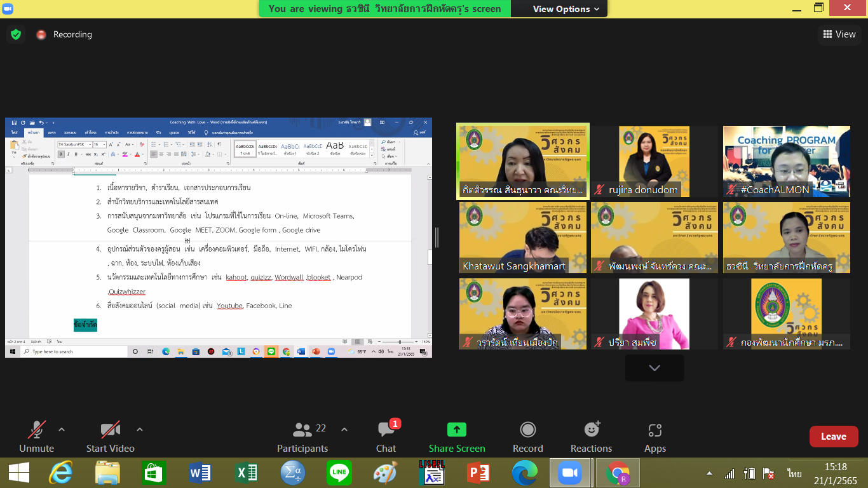Image resolution: width=868 pixels, height=488 pixels.
Task: Open the แทรก tab in shared Word
Action: pos(51,132)
